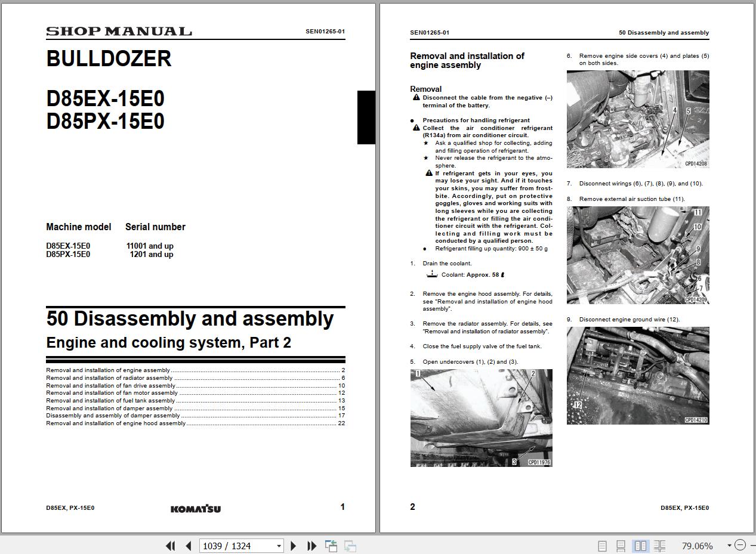756x554 pixels.
Task: Click the "D85EX-15E0" model title
Action: pos(106,98)
